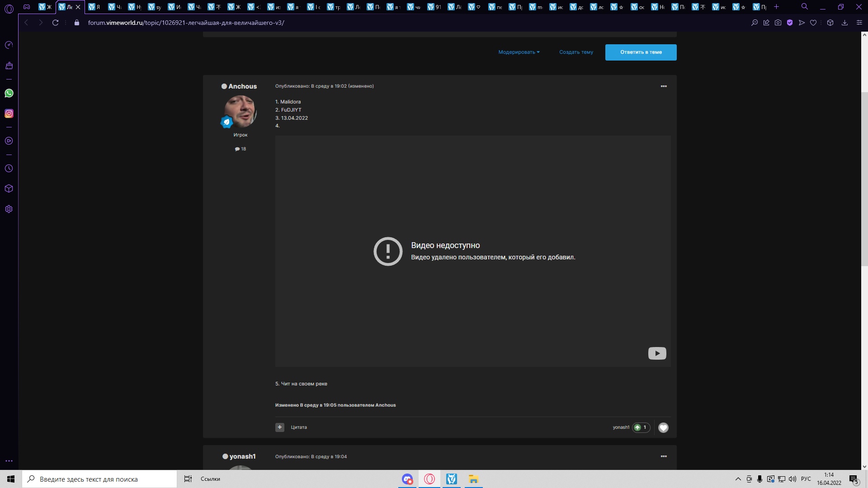Click the Создать тему link
Image resolution: width=868 pixels, height=488 pixels.
pos(576,52)
